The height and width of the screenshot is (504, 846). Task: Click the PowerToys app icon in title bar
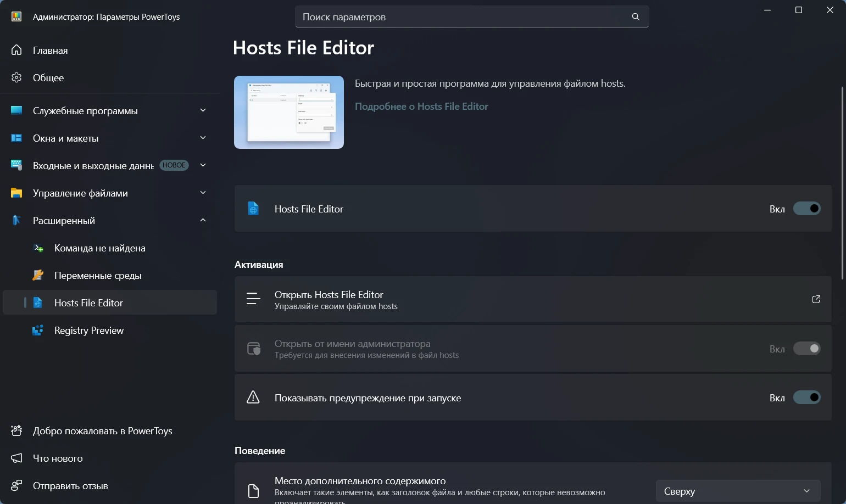[x=16, y=16]
